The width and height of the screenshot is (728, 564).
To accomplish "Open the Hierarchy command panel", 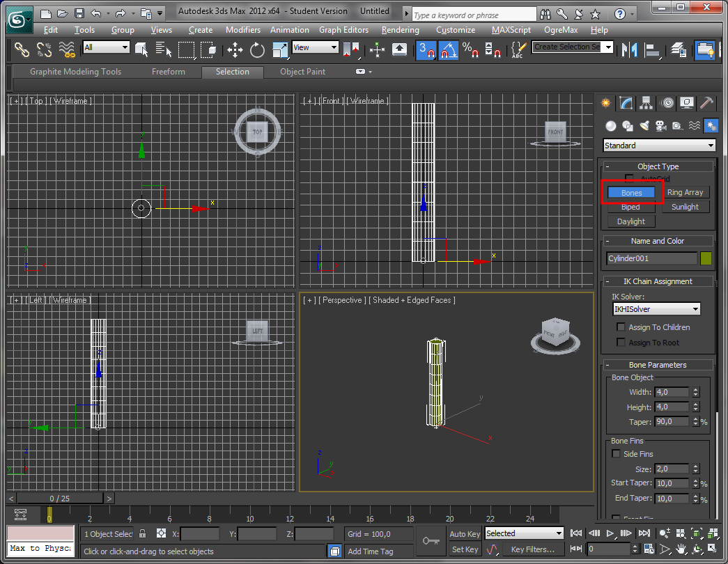I will [x=646, y=102].
